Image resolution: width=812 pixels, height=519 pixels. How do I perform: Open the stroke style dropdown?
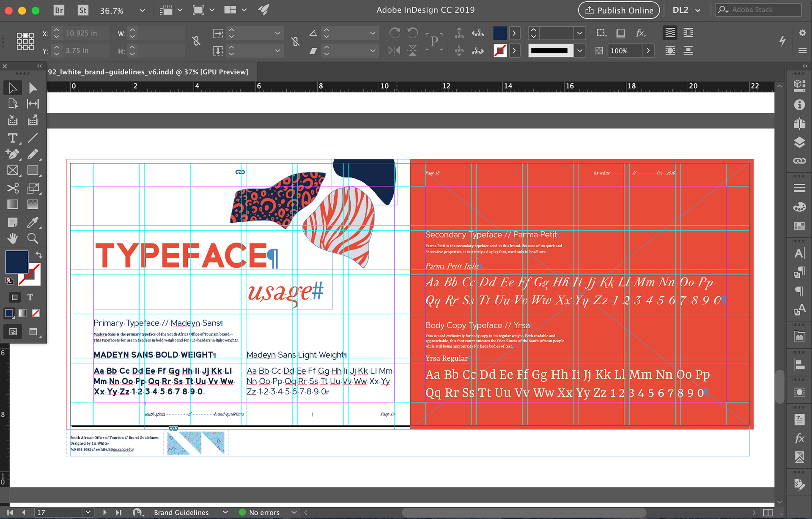tap(580, 51)
